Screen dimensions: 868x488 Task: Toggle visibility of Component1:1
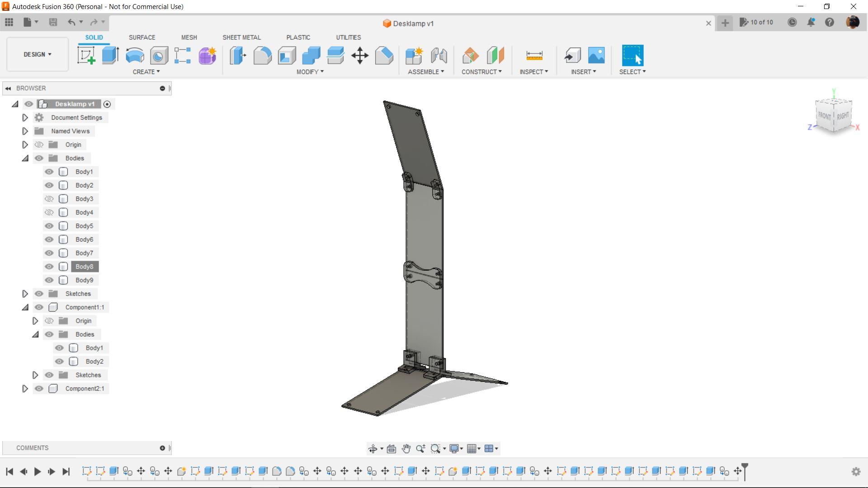point(39,307)
